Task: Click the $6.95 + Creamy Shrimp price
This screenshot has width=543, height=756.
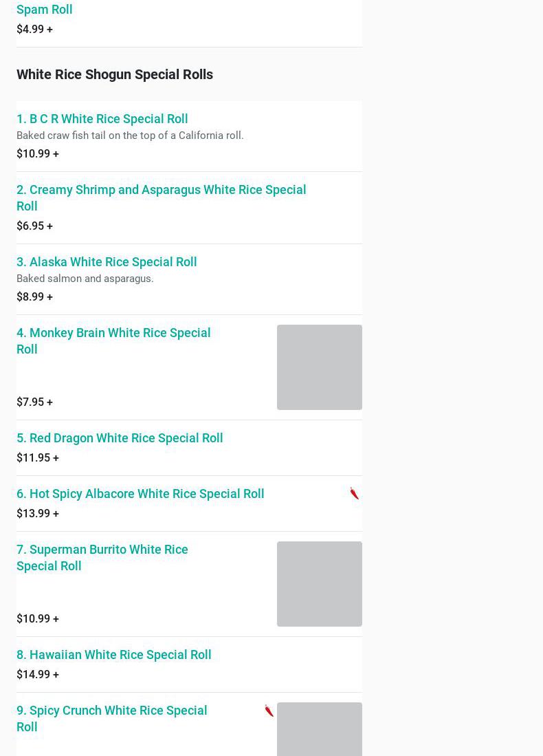Action: point(34,226)
